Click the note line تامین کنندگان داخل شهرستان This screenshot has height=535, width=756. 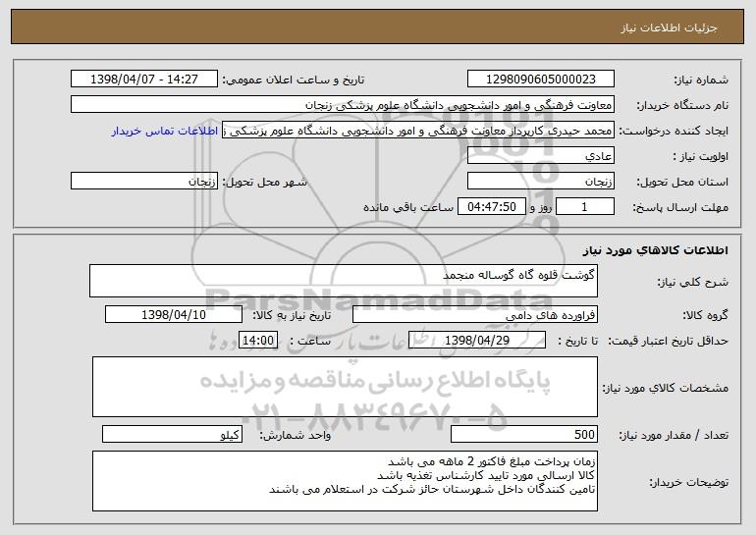point(432,490)
